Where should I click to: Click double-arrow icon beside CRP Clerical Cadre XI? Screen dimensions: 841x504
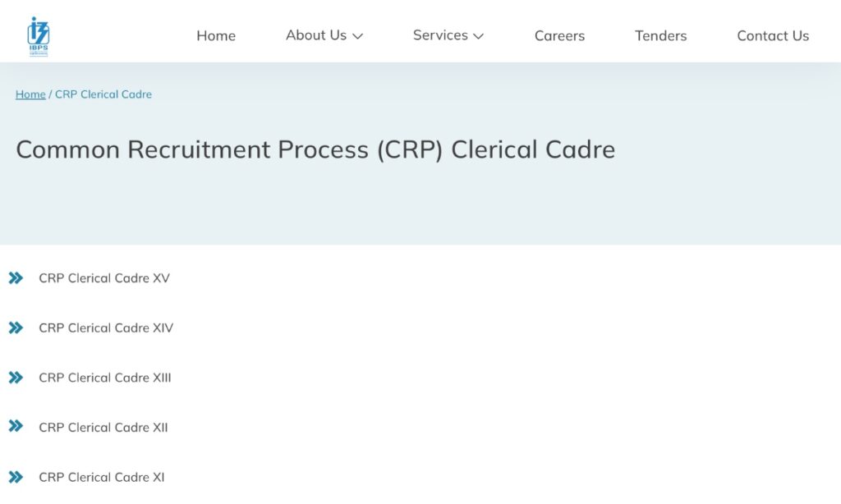(16, 477)
